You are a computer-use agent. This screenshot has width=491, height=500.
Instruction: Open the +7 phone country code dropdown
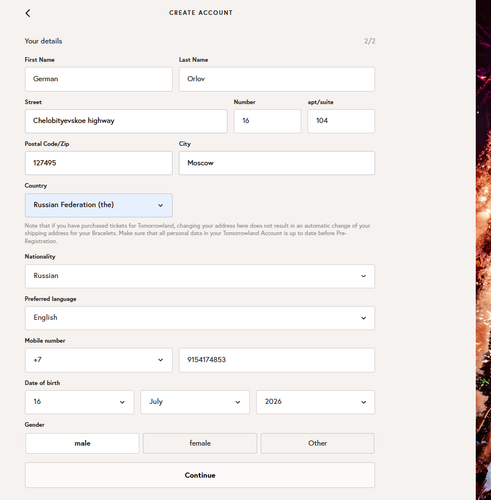click(x=99, y=360)
